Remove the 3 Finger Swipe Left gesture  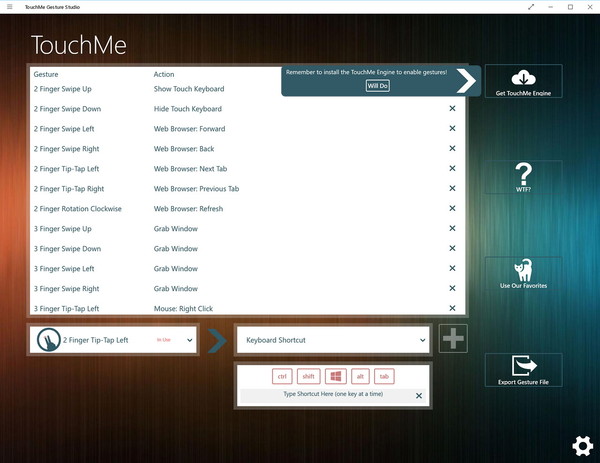coord(452,268)
